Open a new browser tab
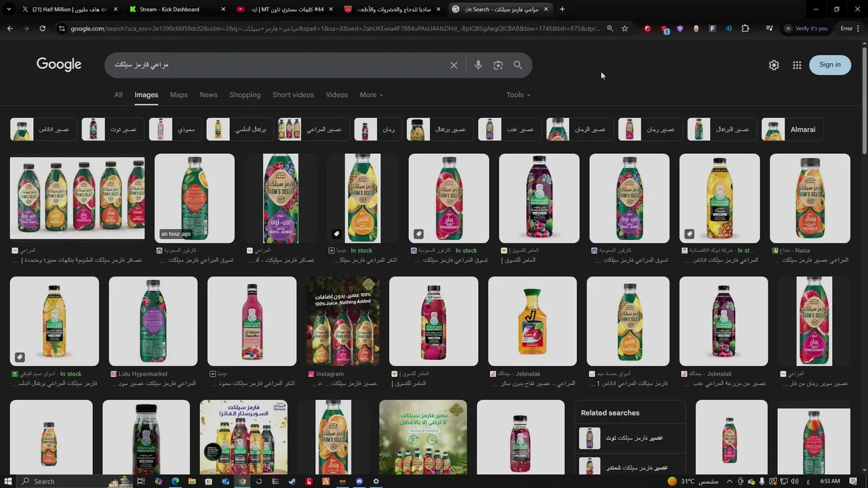 562,9
